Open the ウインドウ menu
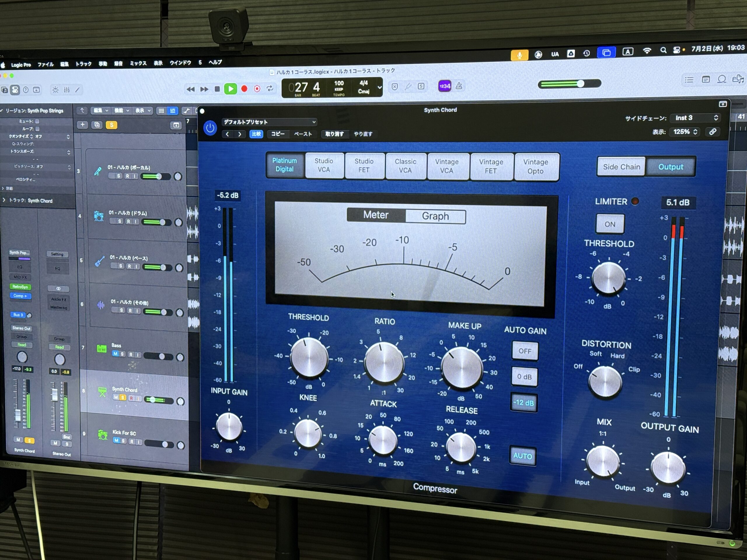Viewport: 747px width, 560px height. [180, 62]
